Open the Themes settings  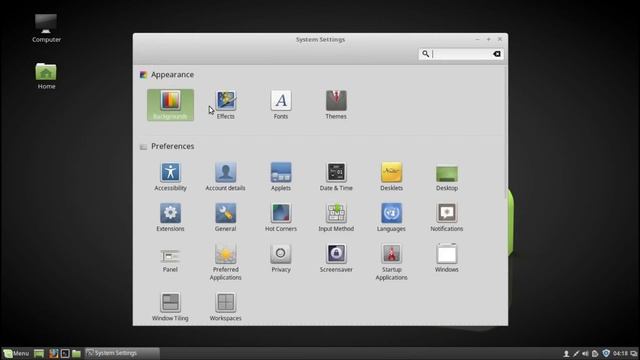click(336, 105)
